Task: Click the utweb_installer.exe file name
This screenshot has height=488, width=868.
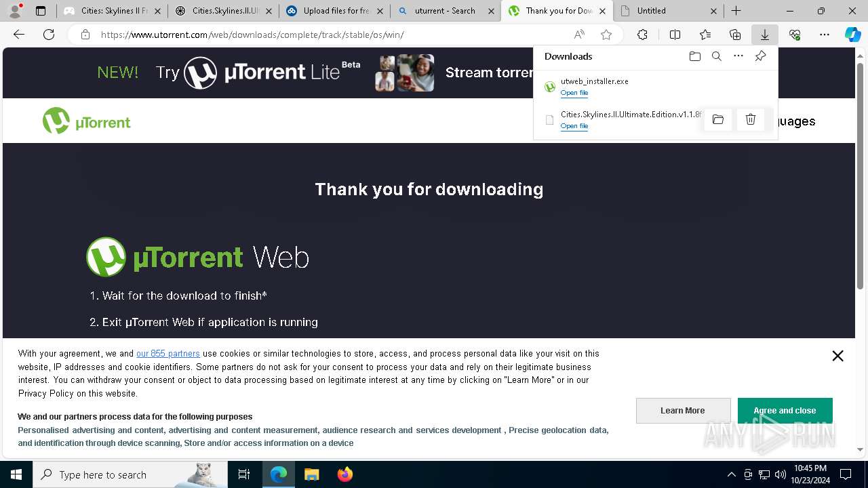Action: point(595,81)
